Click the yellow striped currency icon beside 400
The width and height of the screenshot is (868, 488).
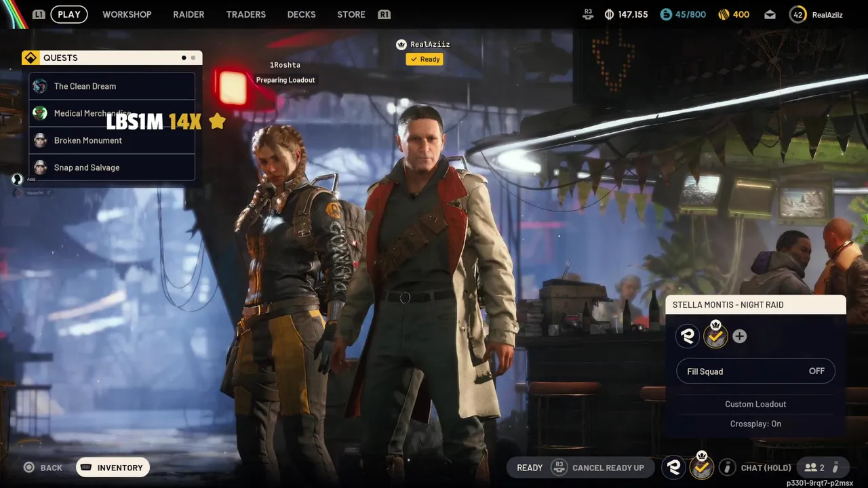724,14
